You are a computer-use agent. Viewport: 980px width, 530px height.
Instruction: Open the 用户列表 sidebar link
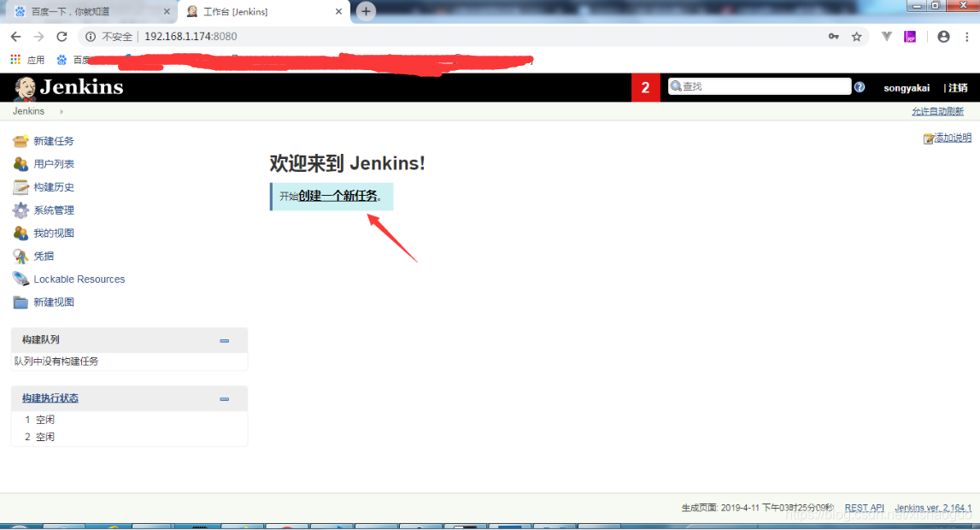(x=54, y=164)
